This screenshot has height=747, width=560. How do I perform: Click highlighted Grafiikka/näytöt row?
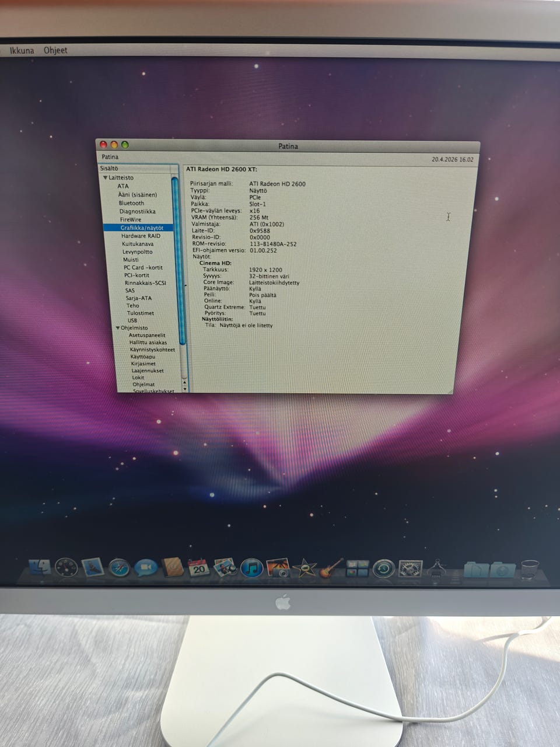(138, 228)
